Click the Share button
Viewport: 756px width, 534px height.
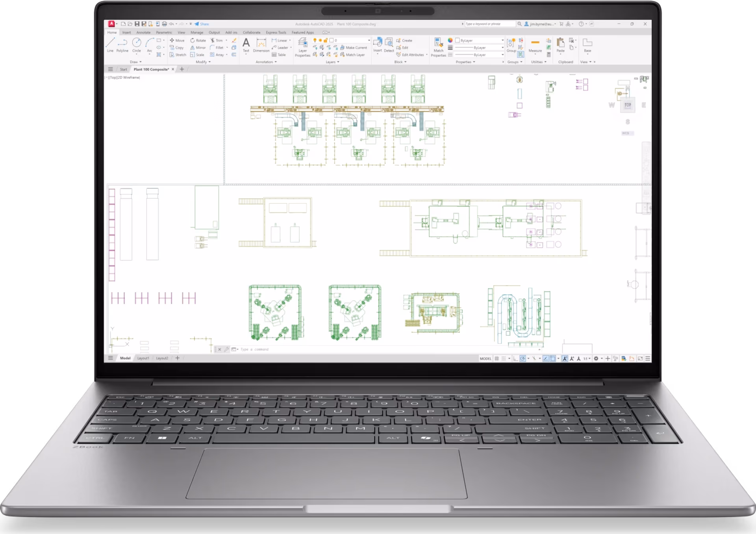(x=202, y=24)
